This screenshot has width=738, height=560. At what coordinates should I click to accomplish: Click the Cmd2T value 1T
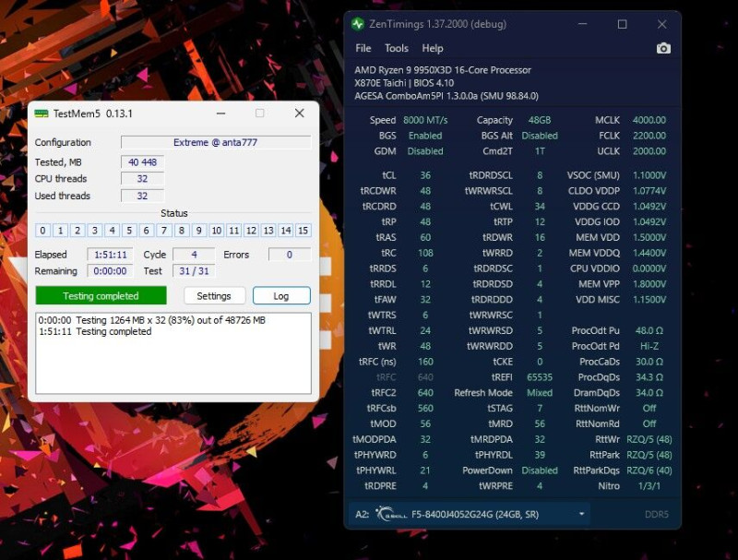point(540,151)
